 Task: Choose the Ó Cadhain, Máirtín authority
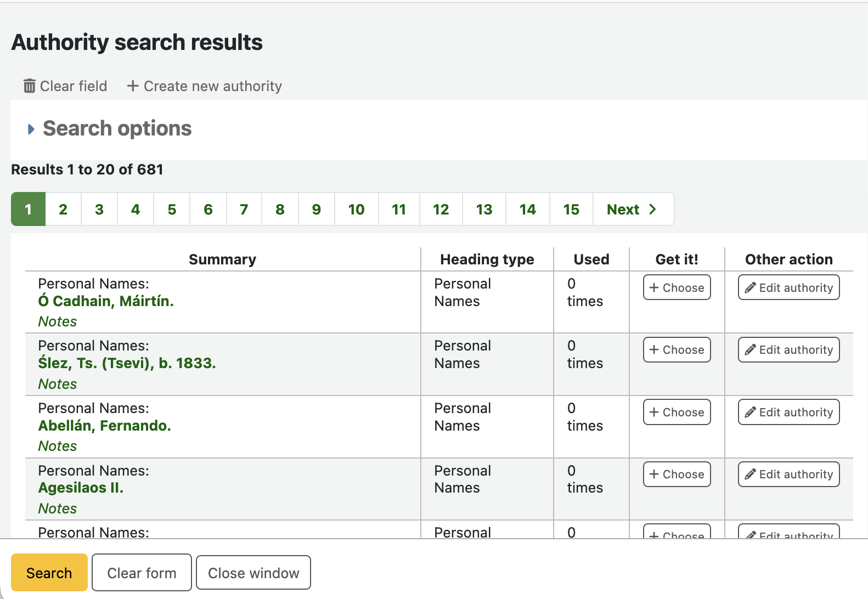coord(677,288)
